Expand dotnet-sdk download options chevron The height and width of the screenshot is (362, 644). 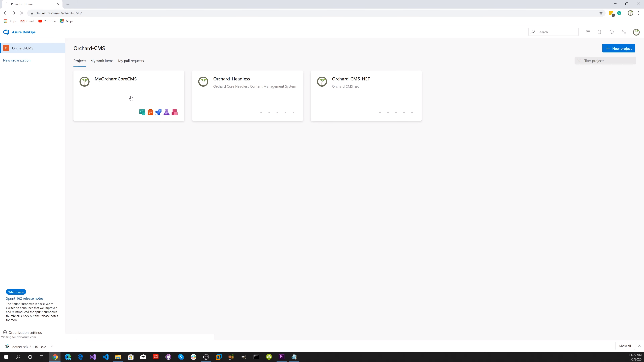(x=52, y=346)
